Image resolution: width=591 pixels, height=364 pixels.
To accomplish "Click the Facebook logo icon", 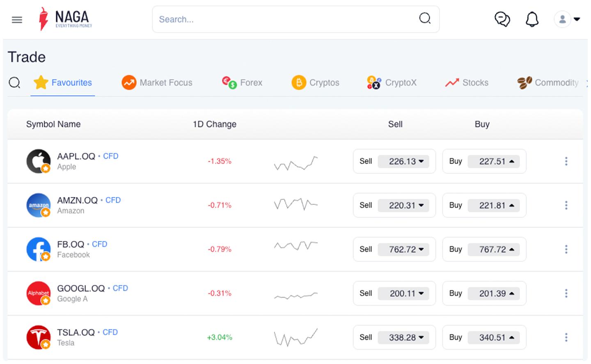I will [39, 249].
